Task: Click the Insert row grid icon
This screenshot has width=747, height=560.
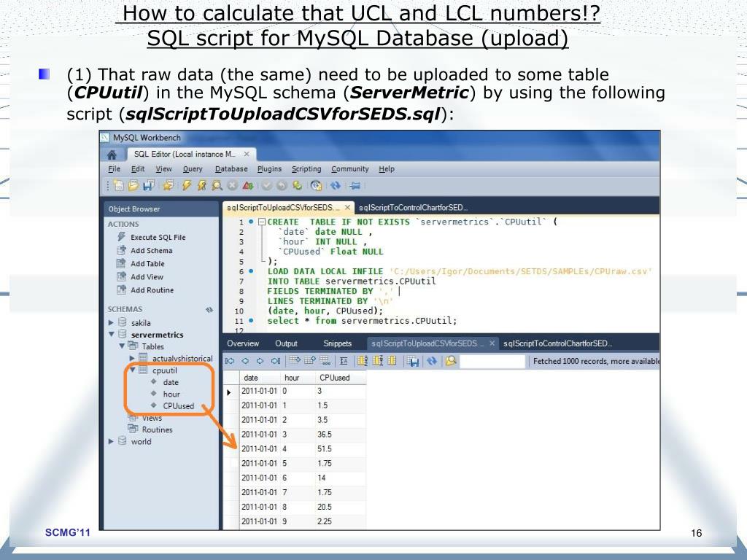Action: 295,360
